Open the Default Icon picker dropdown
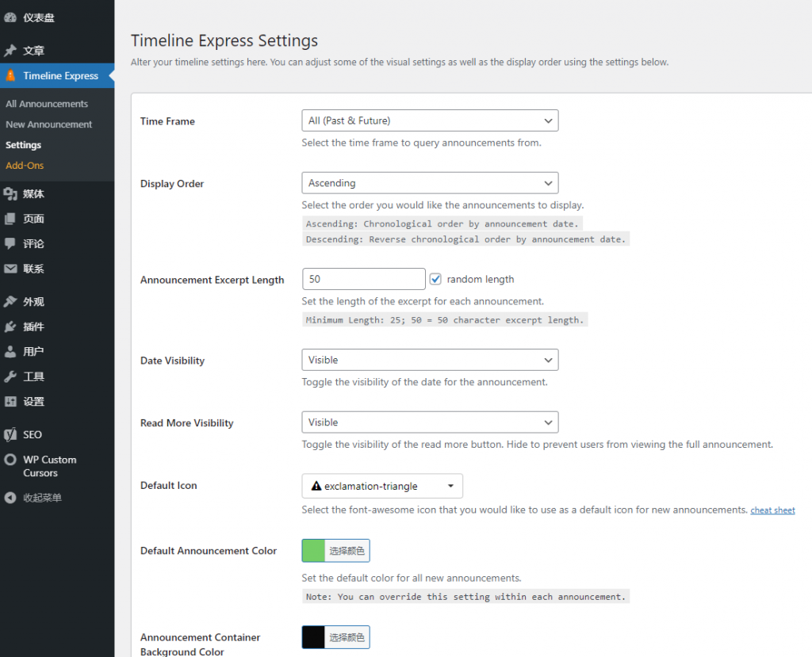 pyautogui.click(x=382, y=486)
